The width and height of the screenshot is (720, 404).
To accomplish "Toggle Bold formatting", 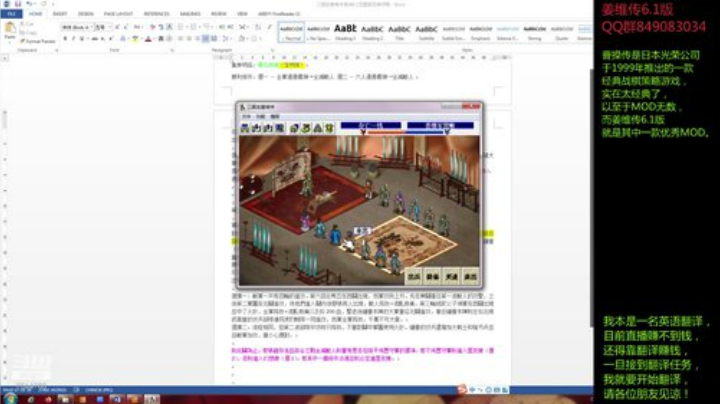I will pyautogui.click(x=65, y=39).
